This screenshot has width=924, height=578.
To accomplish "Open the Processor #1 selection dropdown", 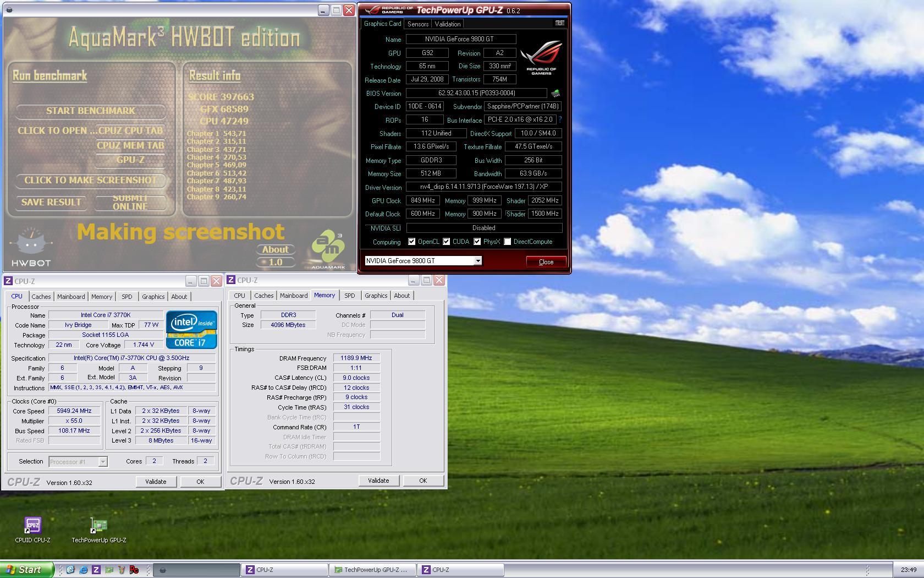I will coord(102,462).
